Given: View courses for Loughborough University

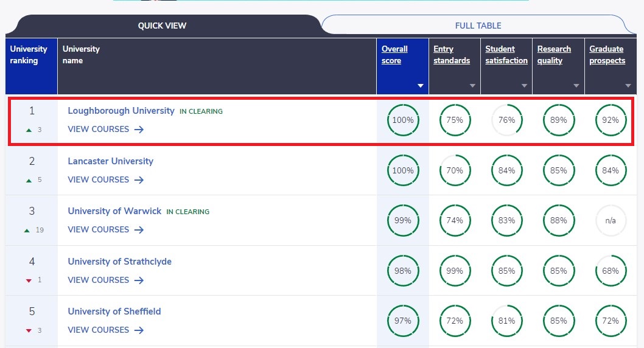Looking at the screenshot, I should 105,129.
